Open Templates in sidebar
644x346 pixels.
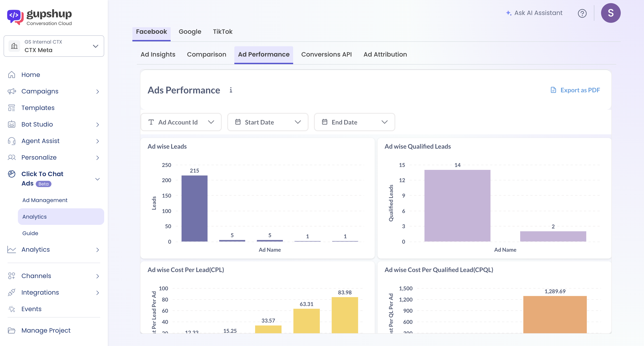(x=38, y=108)
